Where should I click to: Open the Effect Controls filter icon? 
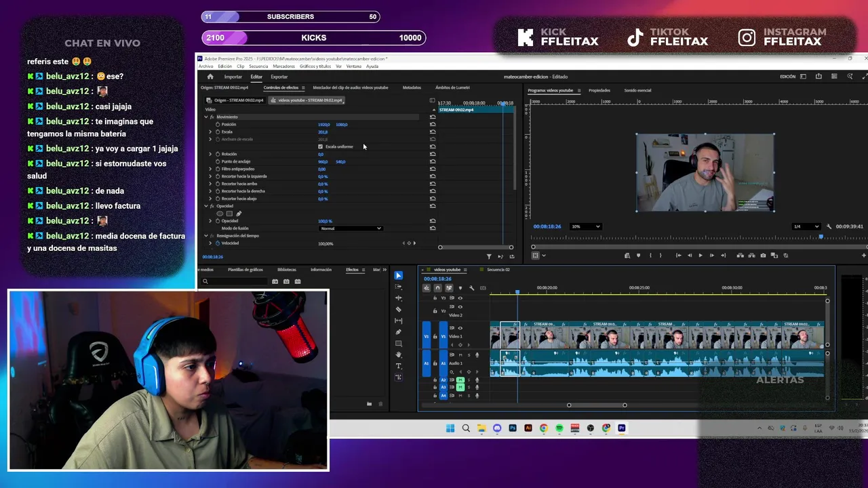(x=489, y=256)
